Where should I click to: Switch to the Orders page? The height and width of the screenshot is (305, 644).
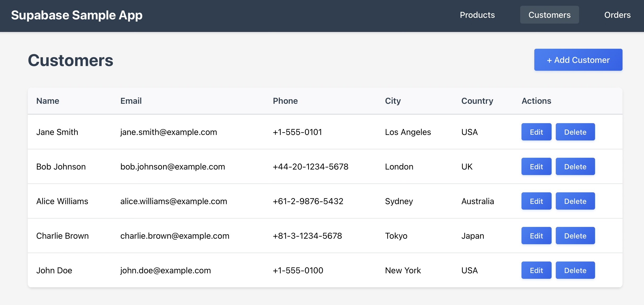pos(617,15)
